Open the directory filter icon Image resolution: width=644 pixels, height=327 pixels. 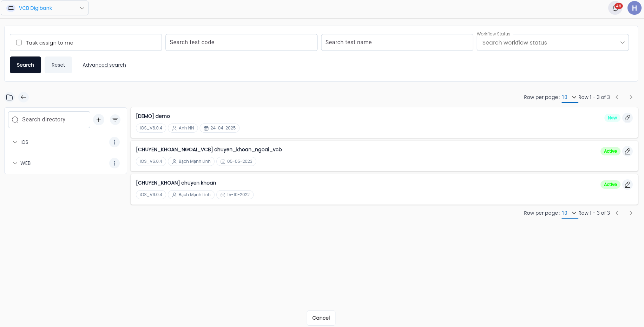pos(115,120)
